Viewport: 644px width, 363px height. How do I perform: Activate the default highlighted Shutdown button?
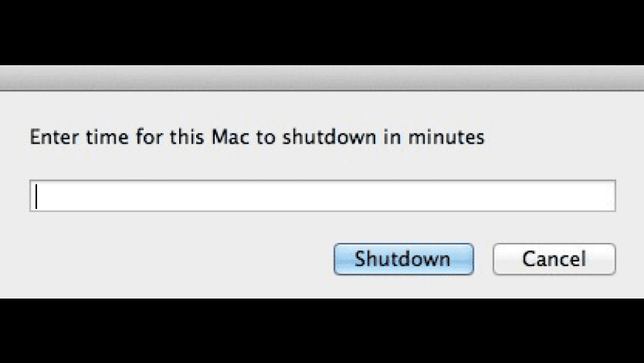click(x=403, y=259)
